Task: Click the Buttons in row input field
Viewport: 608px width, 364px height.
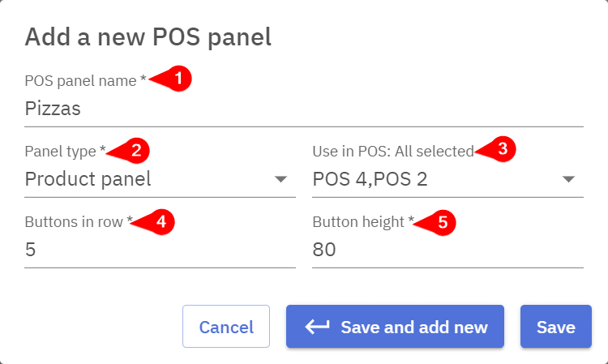Action: pos(160,250)
